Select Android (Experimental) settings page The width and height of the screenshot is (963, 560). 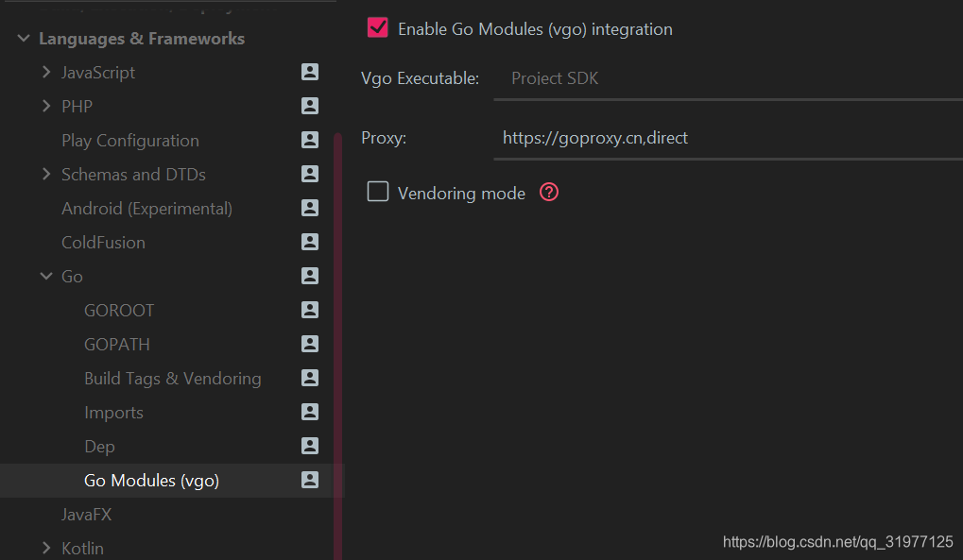click(146, 209)
